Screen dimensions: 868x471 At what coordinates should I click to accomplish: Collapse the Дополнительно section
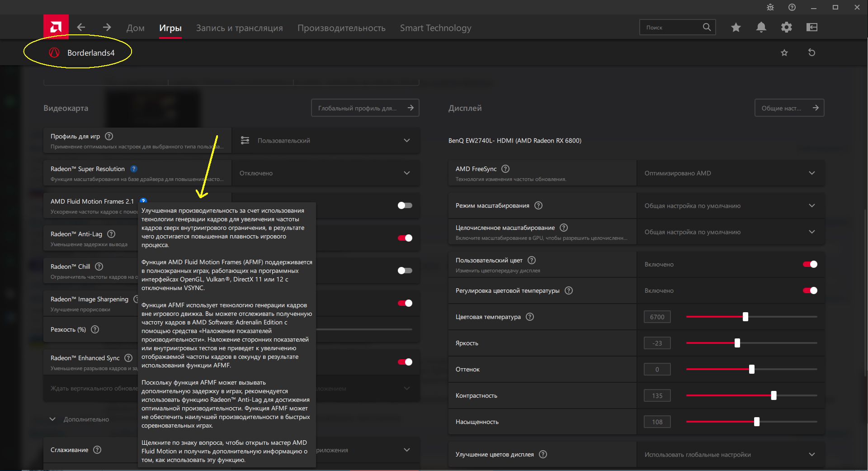coord(53,419)
